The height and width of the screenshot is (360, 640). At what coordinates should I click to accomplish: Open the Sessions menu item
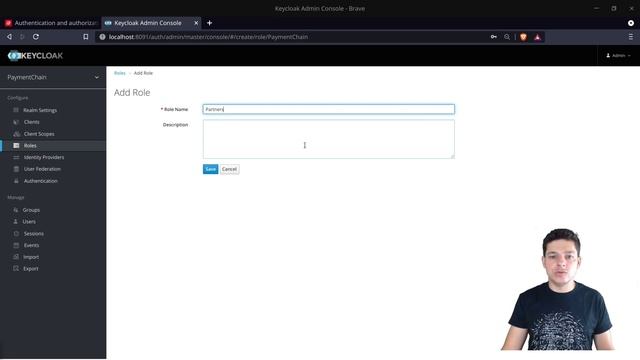pyautogui.click(x=33, y=233)
